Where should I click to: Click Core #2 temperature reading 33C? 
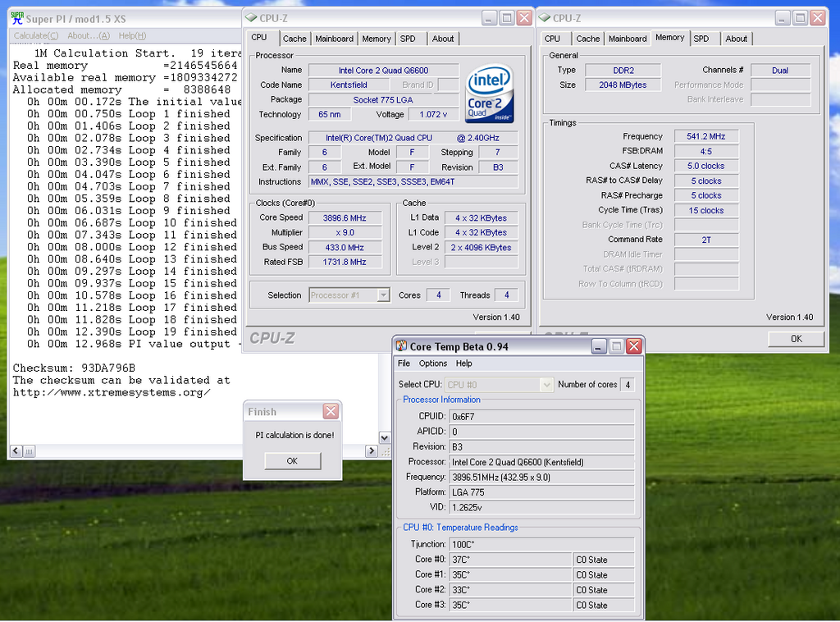coord(510,590)
